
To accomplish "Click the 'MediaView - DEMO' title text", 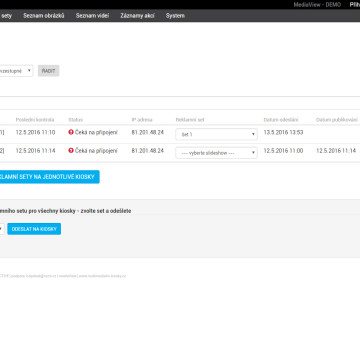I will [x=317, y=5].
